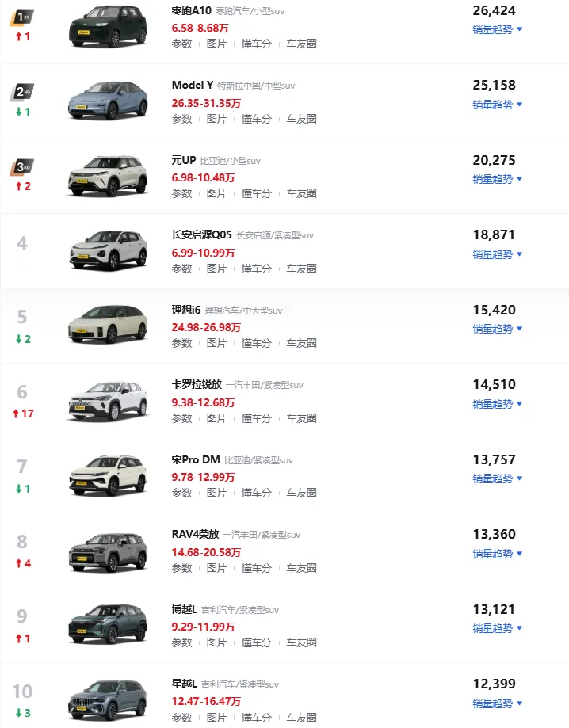The width and height of the screenshot is (569, 728).
Task: View 懂车分 for 元UP
Action: click(257, 193)
